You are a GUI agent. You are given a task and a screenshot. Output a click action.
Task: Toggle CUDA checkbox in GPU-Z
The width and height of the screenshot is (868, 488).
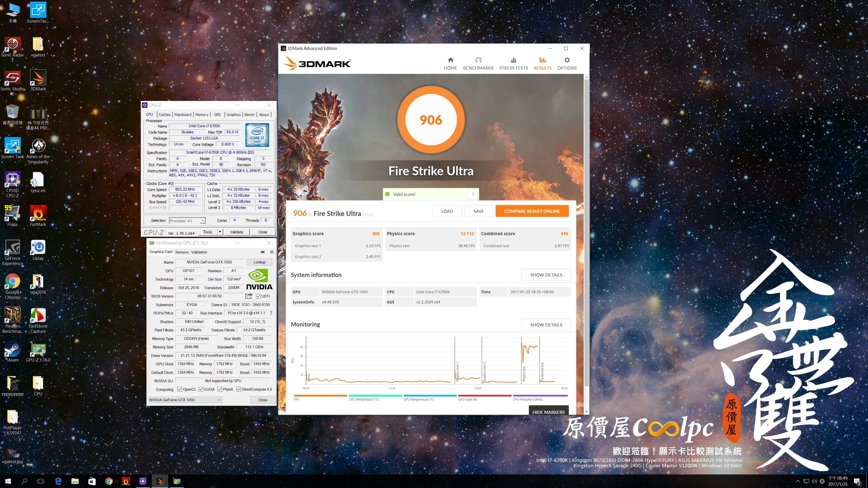coord(201,389)
